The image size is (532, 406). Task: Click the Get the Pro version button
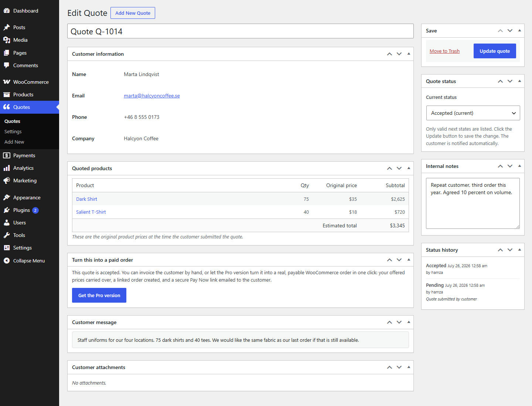(x=99, y=295)
